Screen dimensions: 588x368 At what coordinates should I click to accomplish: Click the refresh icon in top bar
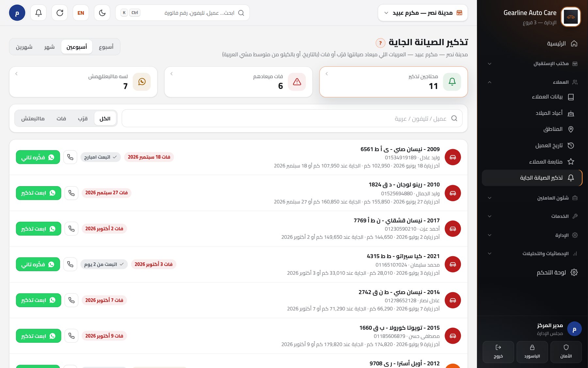pos(60,13)
